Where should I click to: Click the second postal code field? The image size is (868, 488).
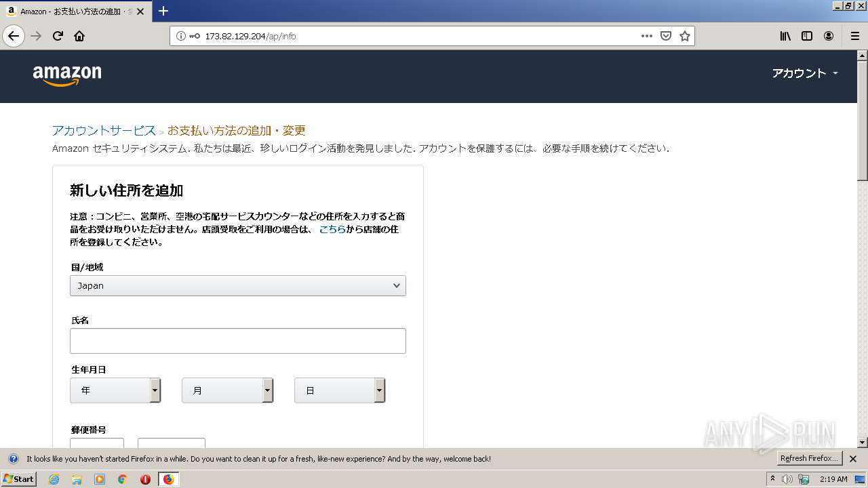(172, 443)
